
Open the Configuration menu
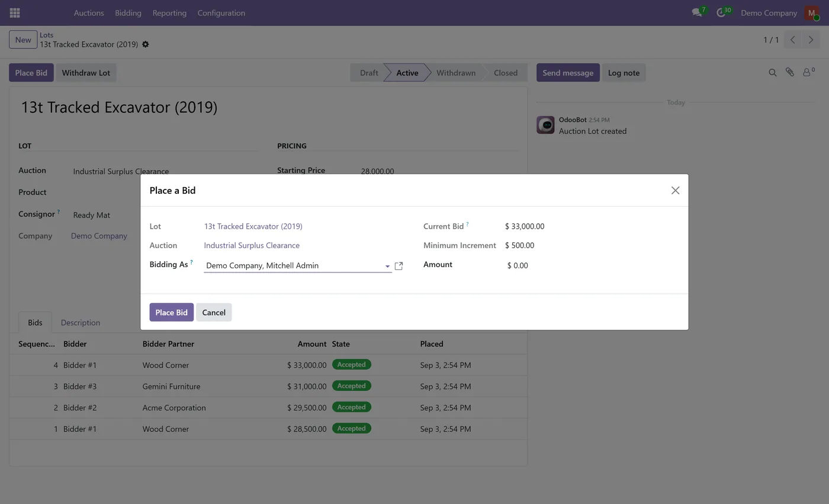coord(221,12)
